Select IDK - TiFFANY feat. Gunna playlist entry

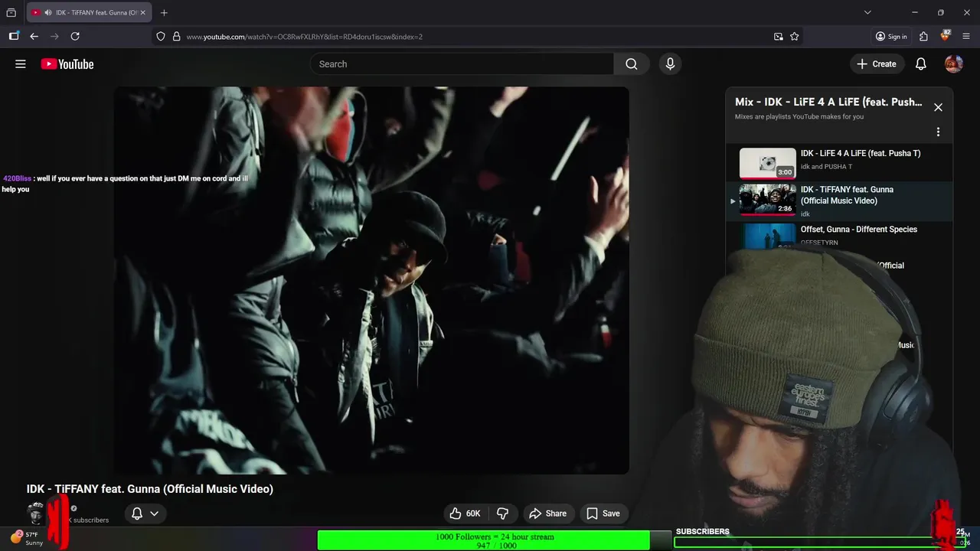point(839,201)
